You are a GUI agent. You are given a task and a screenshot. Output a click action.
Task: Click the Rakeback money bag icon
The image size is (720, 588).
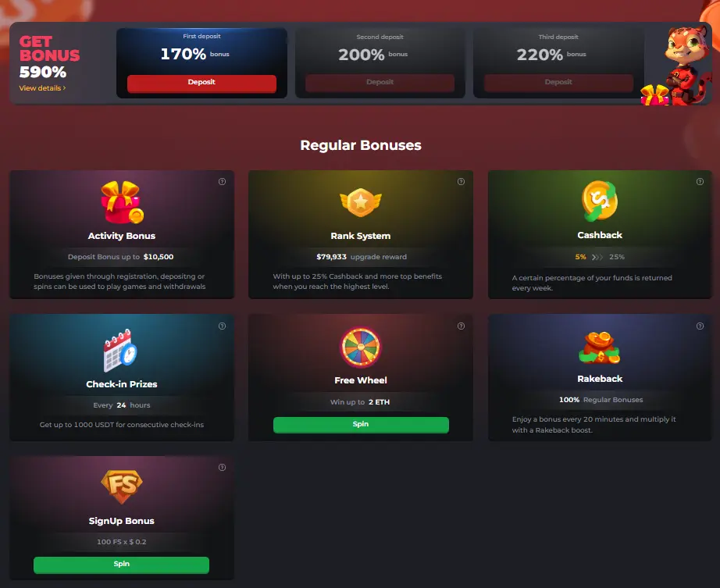[600, 348]
